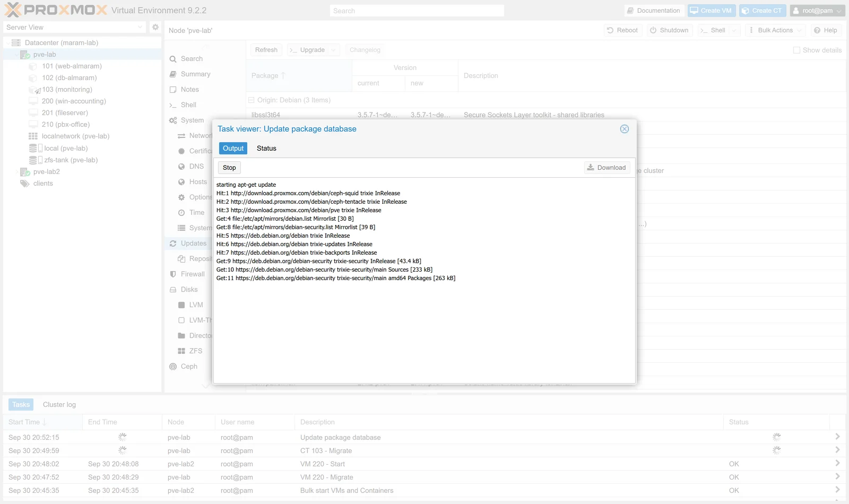Click the Network arrows icon under System
Image resolution: width=849 pixels, height=504 pixels.
181,136
